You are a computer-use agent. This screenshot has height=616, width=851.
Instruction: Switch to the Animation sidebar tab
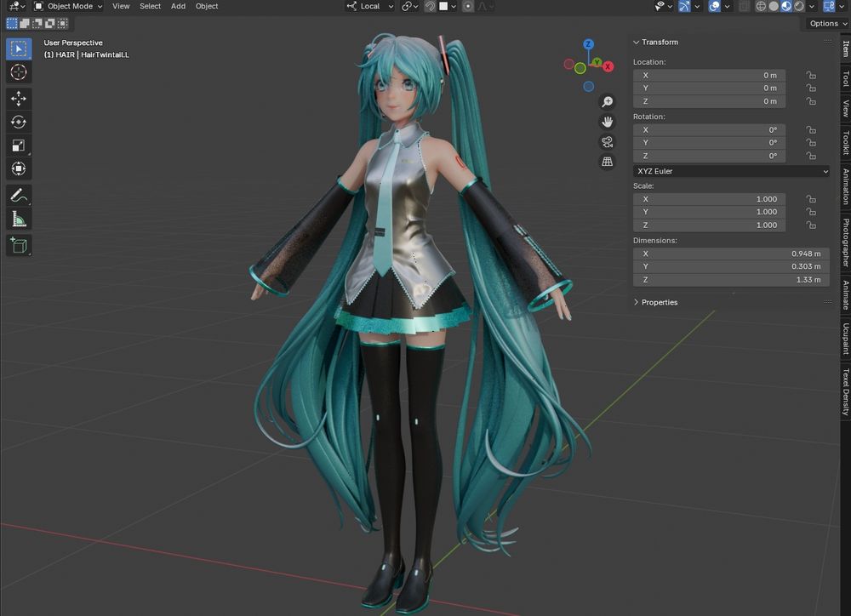(846, 186)
